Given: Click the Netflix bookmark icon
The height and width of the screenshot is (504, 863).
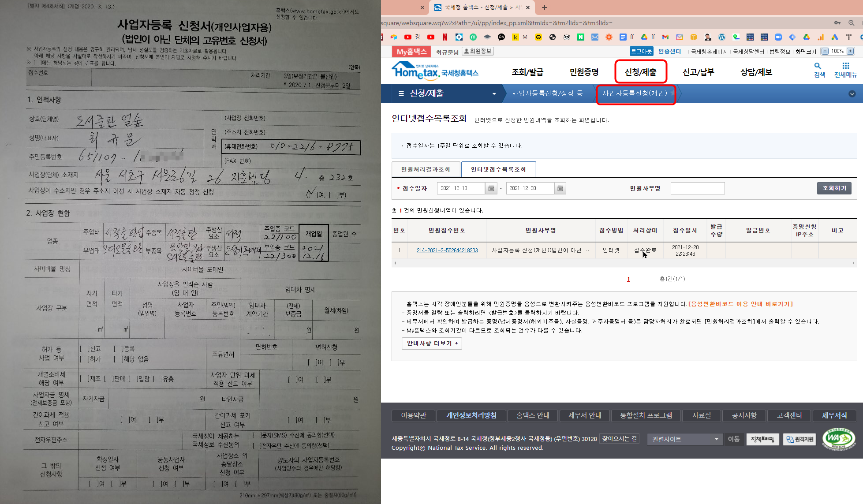Looking at the screenshot, I should (445, 37).
